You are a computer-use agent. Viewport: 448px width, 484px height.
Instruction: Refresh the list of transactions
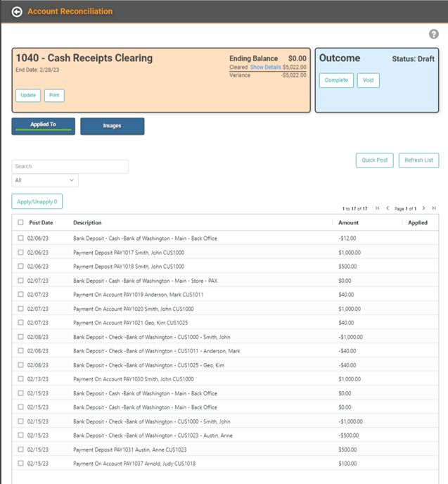pos(418,160)
